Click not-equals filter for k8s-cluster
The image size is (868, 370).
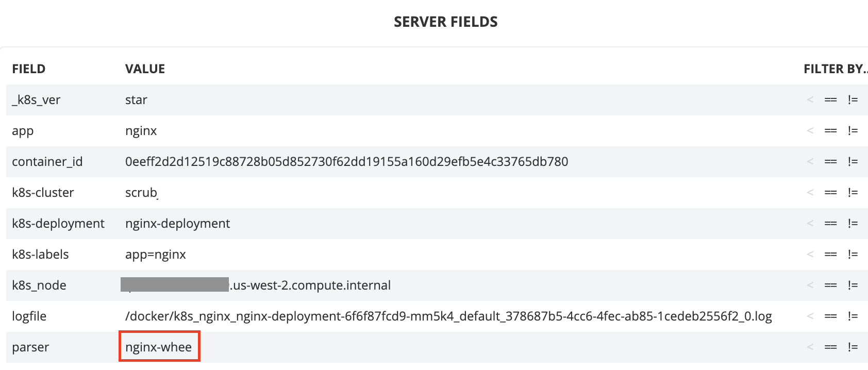coord(853,193)
